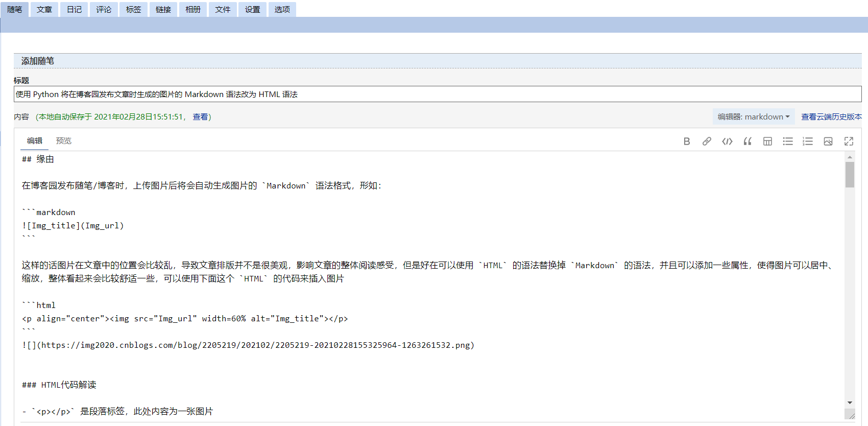The height and width of the screenshot is (426, 868).
Task: Click the editor vertical scrollbar thumb
Action: 850,175
